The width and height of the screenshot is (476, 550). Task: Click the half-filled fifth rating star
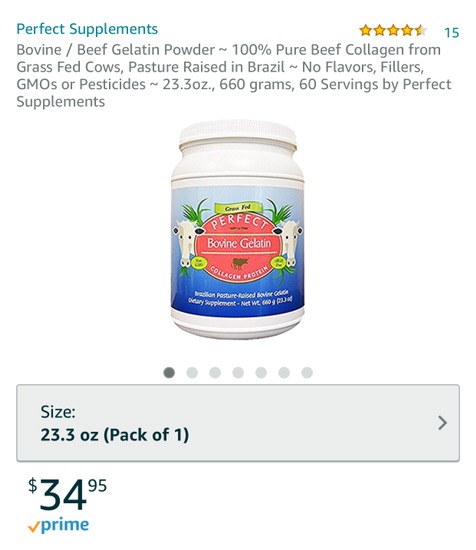click(420, 31)
